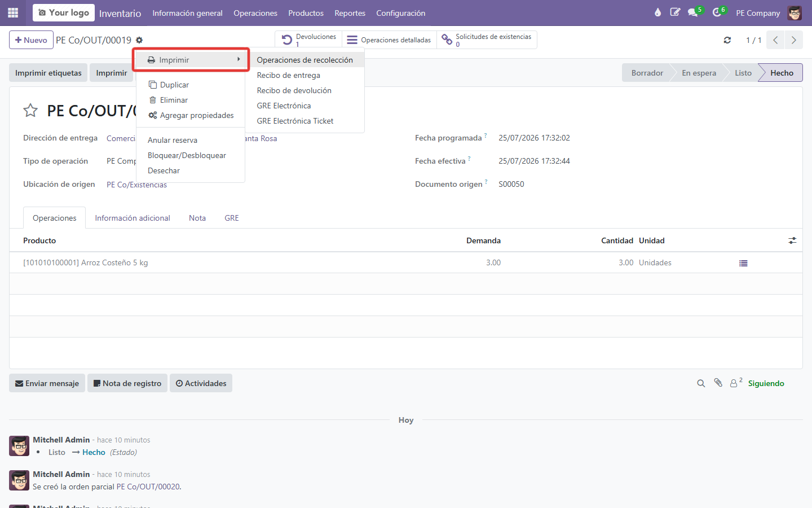Open conversations chat bubble icon in top bar

[693, 12]
